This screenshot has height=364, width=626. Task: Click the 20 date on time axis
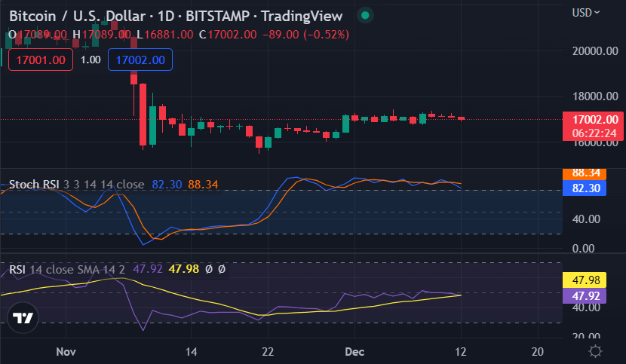pyautogui.click(x=538, y=352)
